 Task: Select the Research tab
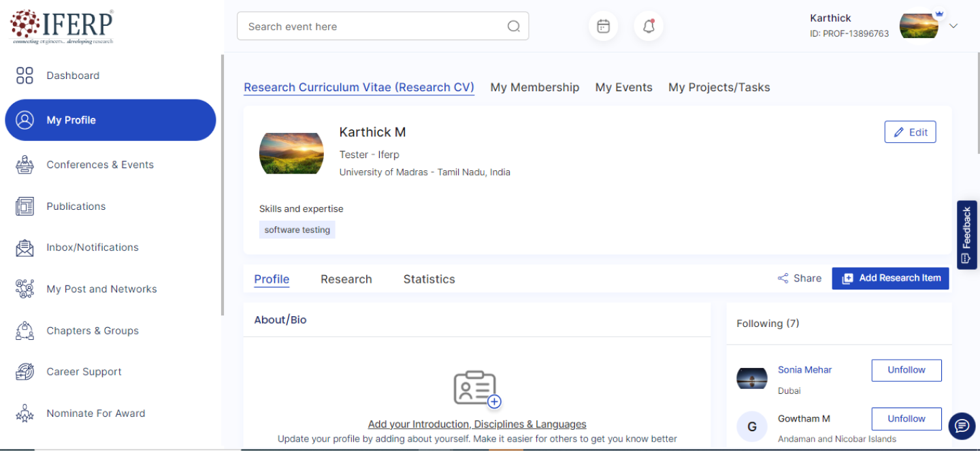[346, 279]
